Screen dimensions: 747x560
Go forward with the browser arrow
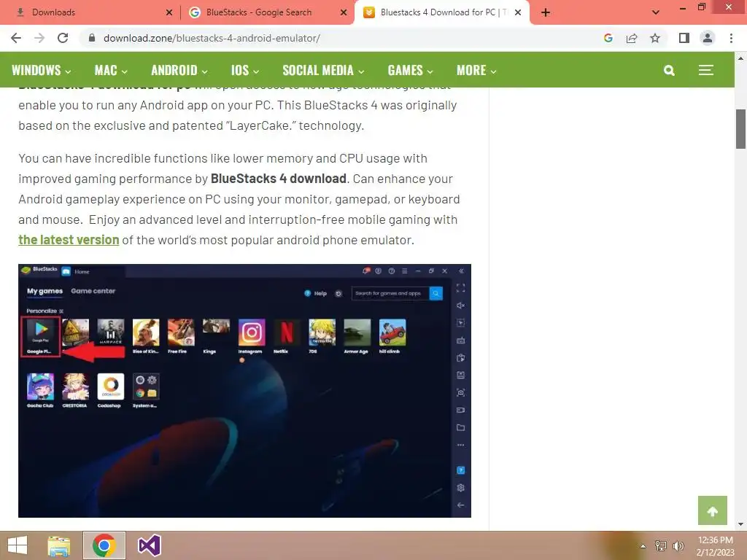(x=39, y=38)
